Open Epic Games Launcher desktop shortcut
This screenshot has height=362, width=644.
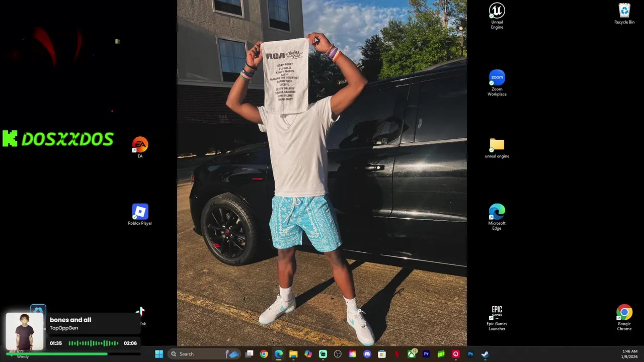[497, 318]
